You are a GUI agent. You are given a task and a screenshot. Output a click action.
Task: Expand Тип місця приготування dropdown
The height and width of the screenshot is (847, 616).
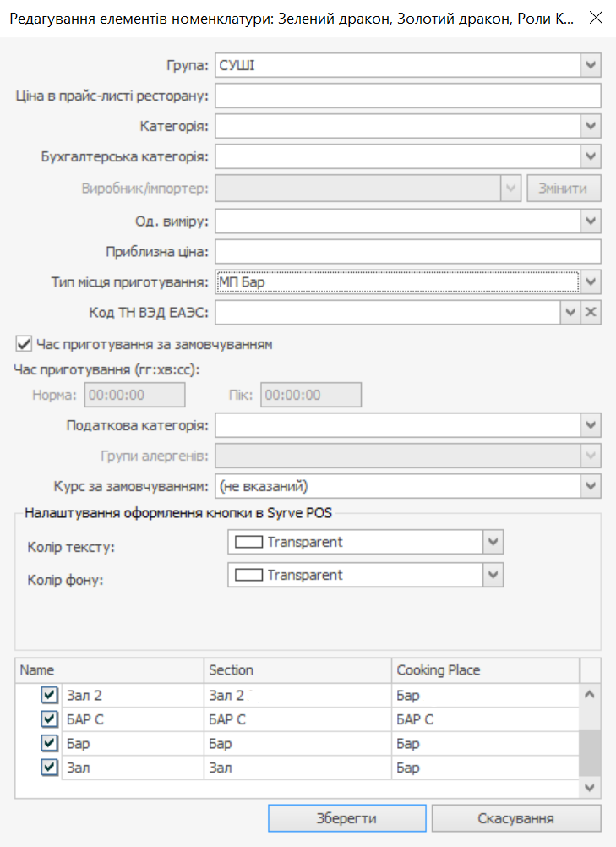591,282
